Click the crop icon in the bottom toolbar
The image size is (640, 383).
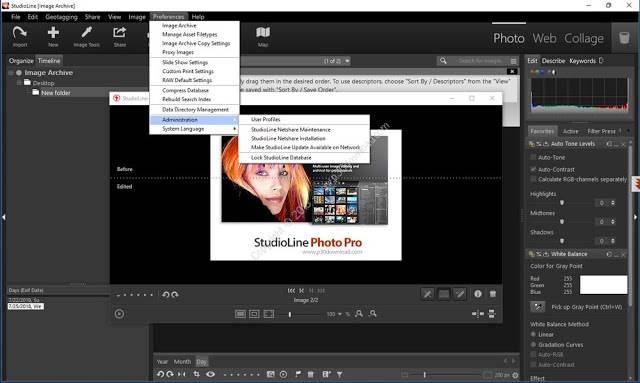click(197, 374)
